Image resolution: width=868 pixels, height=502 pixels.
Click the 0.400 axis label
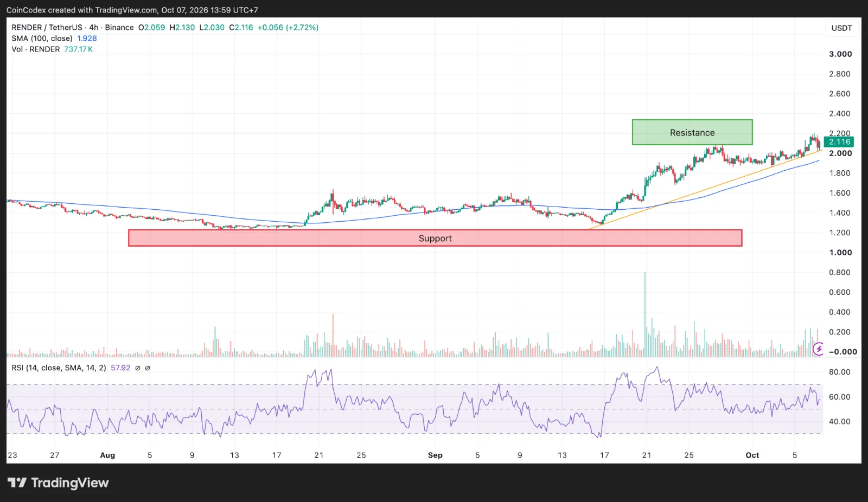(840, 312)
